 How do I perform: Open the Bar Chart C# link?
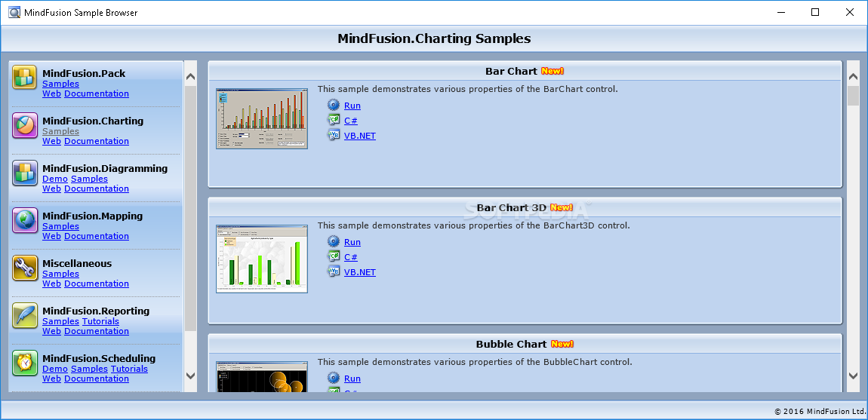point(350,121)
